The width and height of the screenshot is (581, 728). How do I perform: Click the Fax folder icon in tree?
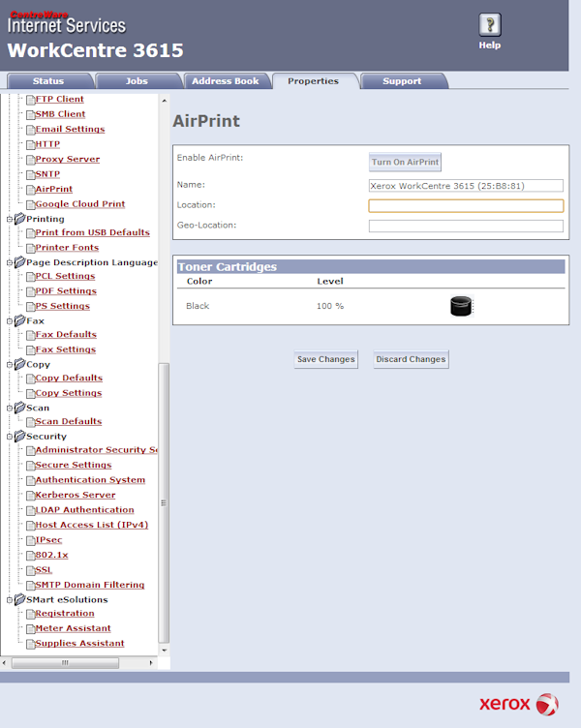tap(19, 320)
